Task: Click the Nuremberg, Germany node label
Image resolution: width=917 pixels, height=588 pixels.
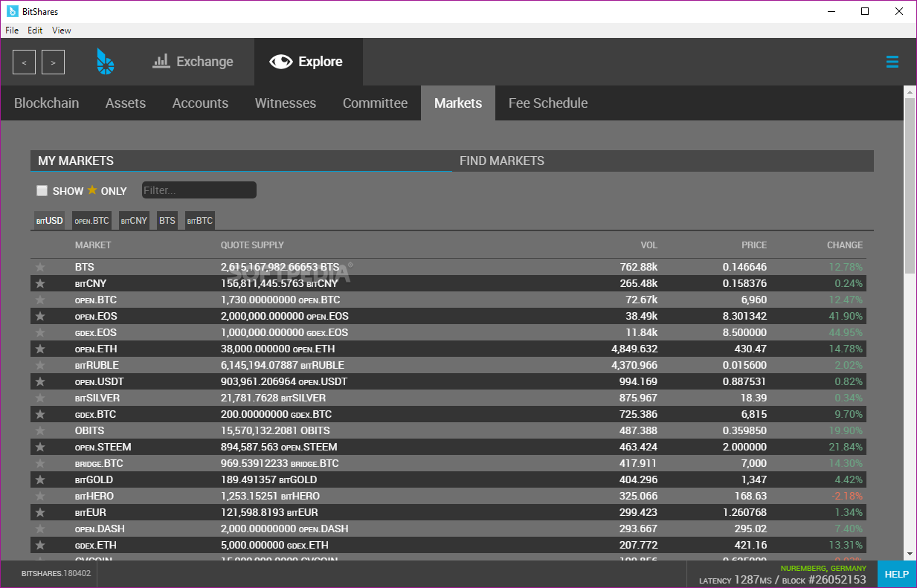Action: 823,569
